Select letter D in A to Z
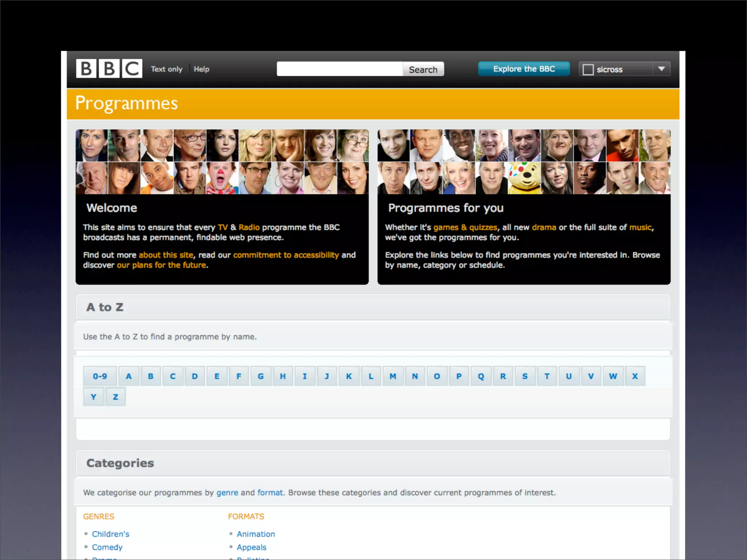The image size is (747, 560). coord(195,376)
